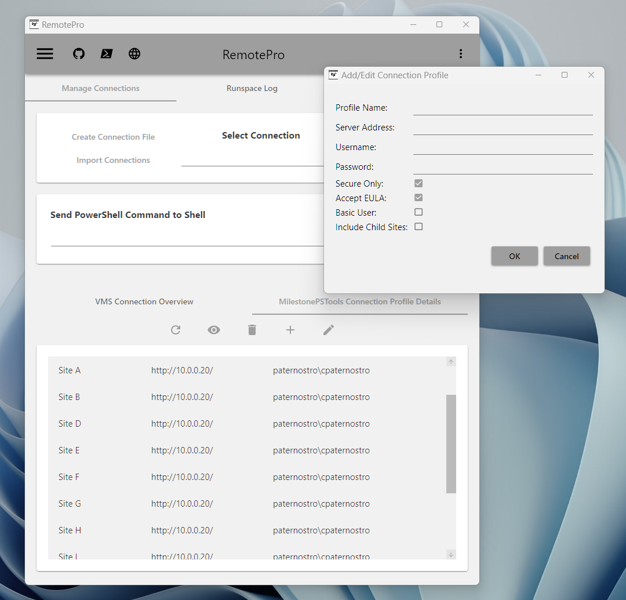Enable the Include Child Sites checkbox
Screen dimensions: 626x600
[x=418, y=226]
